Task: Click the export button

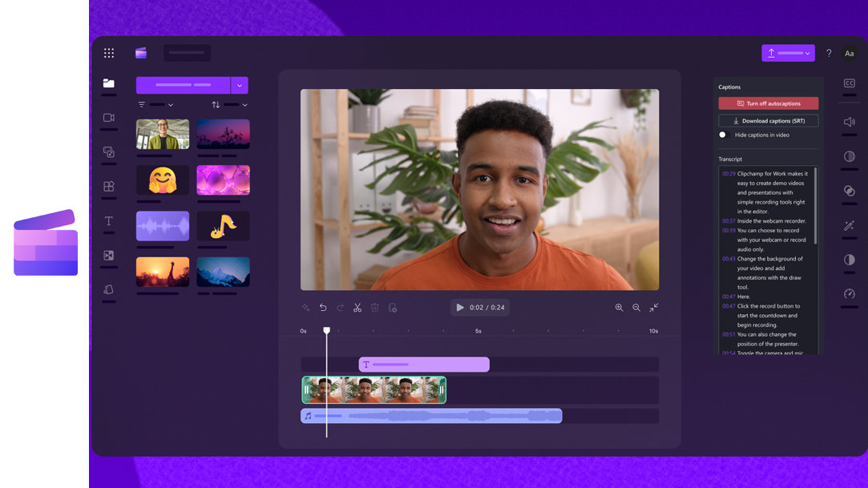Action: pyautogui.click(x=789, y=53)
